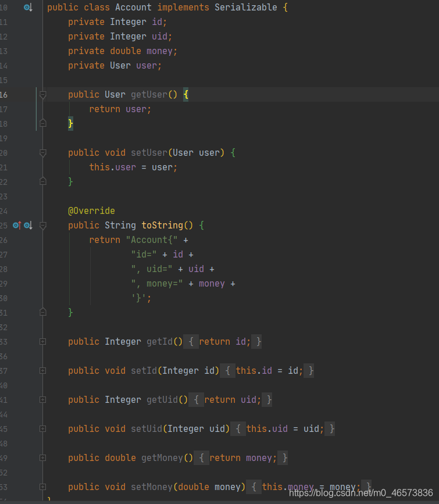The height and width of the screenshot is (504, 439).
Task: Click the 'setMoney' method name
Action: [x=152, y=487]
